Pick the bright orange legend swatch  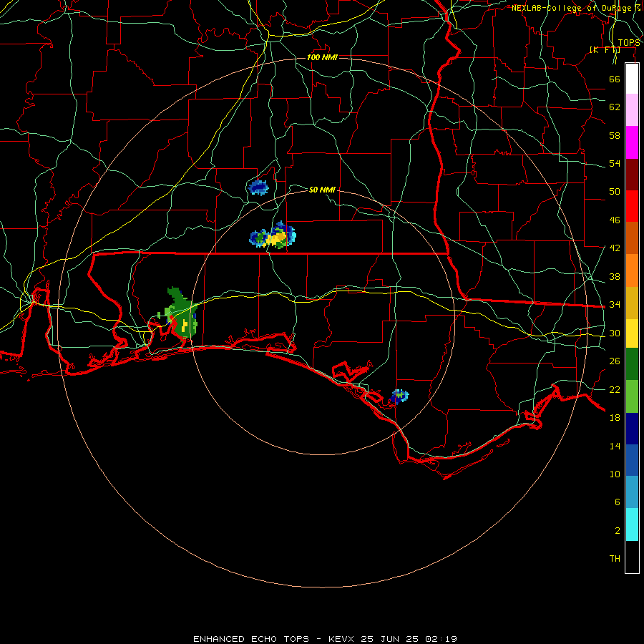pos(632,270)
